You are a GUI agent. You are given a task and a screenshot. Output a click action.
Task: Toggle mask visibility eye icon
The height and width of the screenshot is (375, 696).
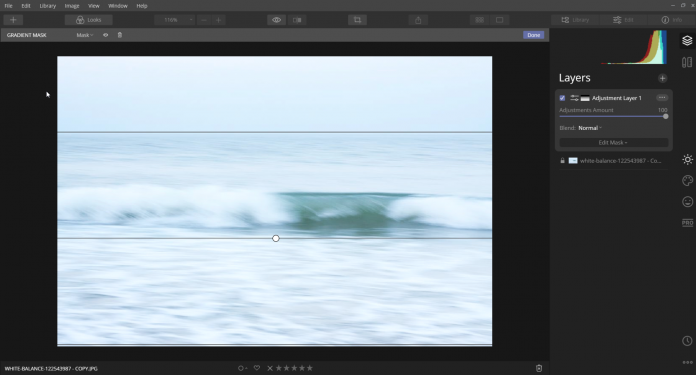106,35
